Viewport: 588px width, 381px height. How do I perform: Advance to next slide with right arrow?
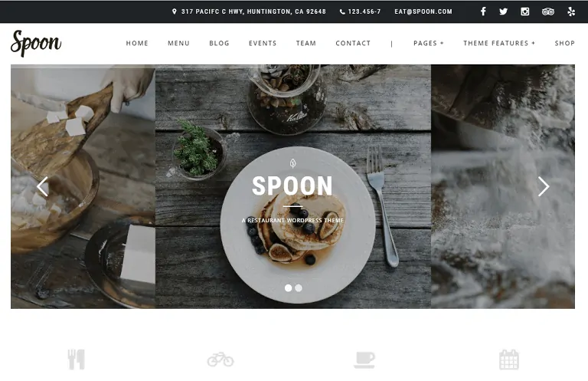click(x=544, y=186)
